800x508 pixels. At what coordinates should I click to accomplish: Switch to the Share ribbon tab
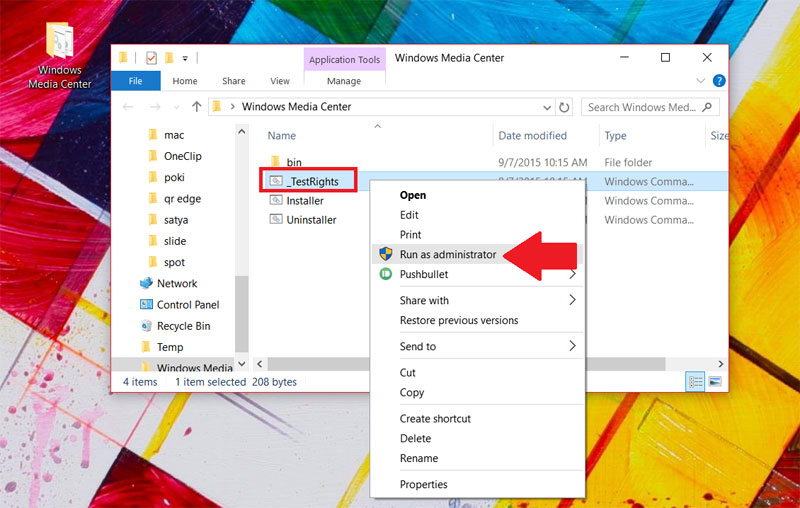[234, 81]
